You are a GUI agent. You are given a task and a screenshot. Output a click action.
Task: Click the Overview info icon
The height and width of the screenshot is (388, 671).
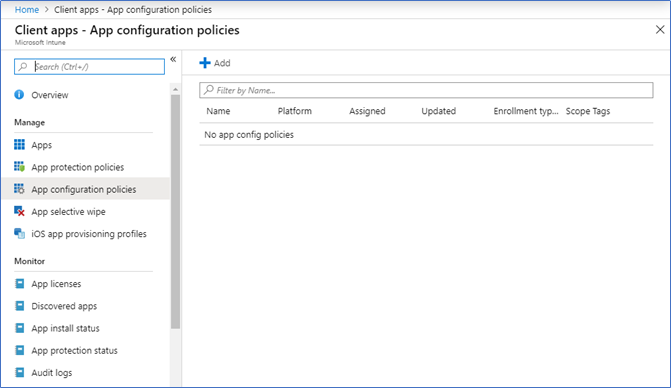19,95
